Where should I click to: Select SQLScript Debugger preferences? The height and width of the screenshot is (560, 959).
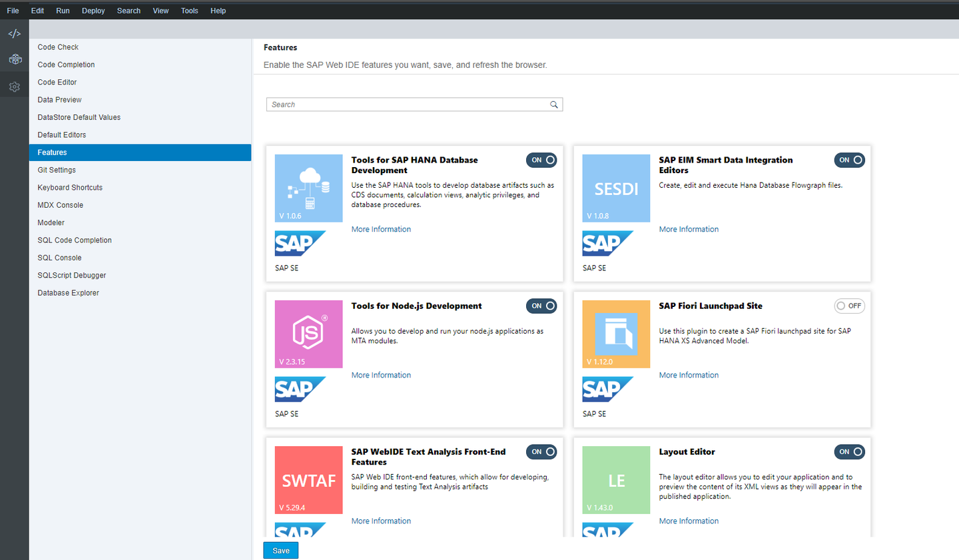(x=140, y=275)
